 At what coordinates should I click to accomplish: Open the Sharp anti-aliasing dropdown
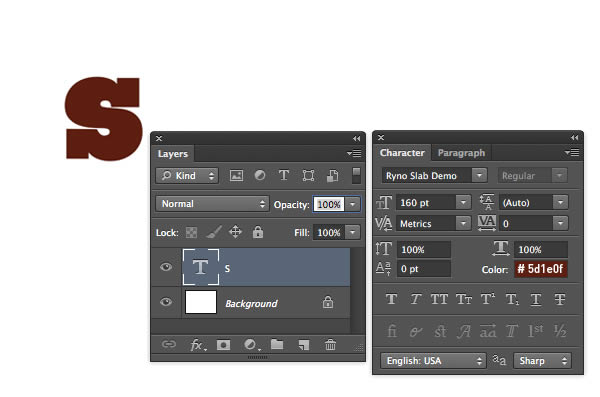tap(542, 361)
